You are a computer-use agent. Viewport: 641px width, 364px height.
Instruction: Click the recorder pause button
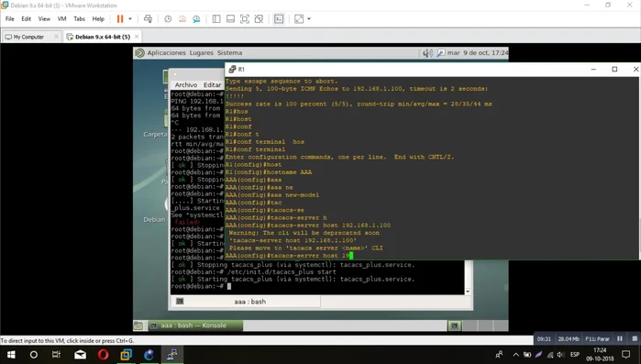coord(620,338)
